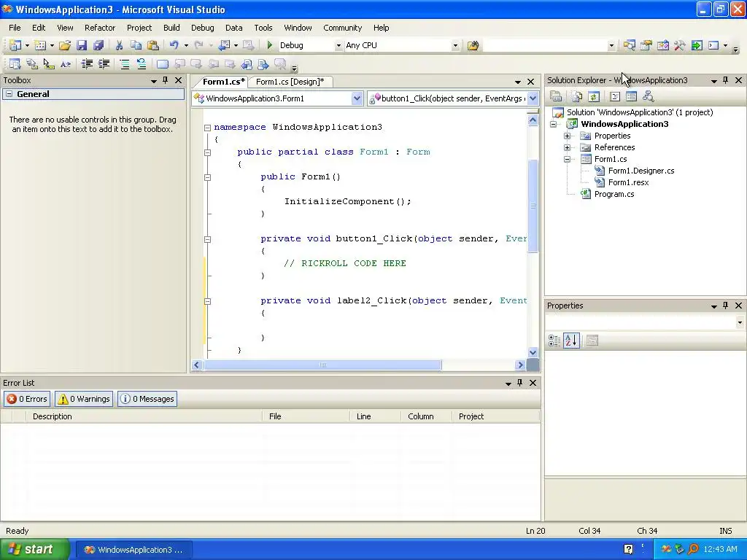Expand the Properties node in Solution Explorer
This screenshot has height=560, width=747.
[x=567, y=136]
